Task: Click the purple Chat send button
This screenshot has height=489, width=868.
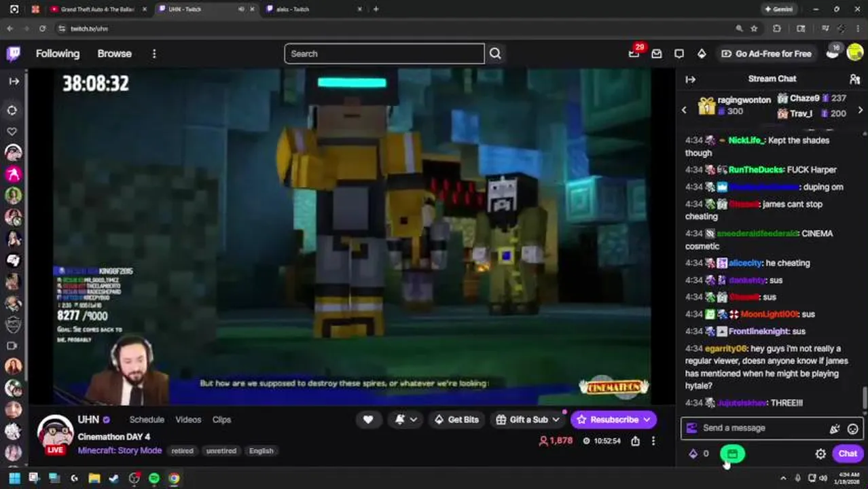Action: [x=848, y=454]
